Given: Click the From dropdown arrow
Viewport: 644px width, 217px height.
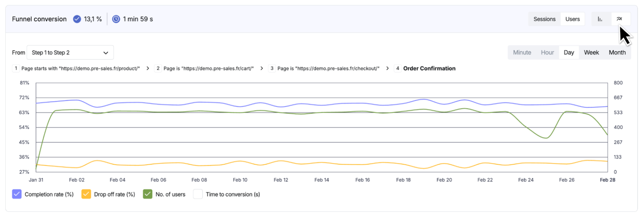Looking at the screenshot, I should pyautogui.click(x=106, y=53).
